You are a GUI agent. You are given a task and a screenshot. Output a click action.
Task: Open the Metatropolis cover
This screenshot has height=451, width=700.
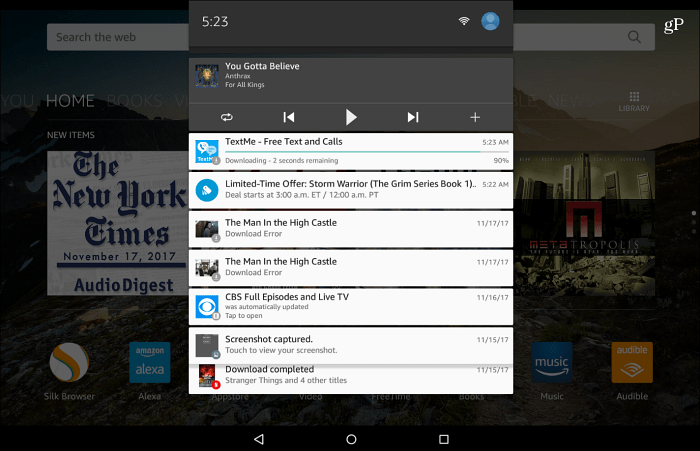click(x=584, y=223)
